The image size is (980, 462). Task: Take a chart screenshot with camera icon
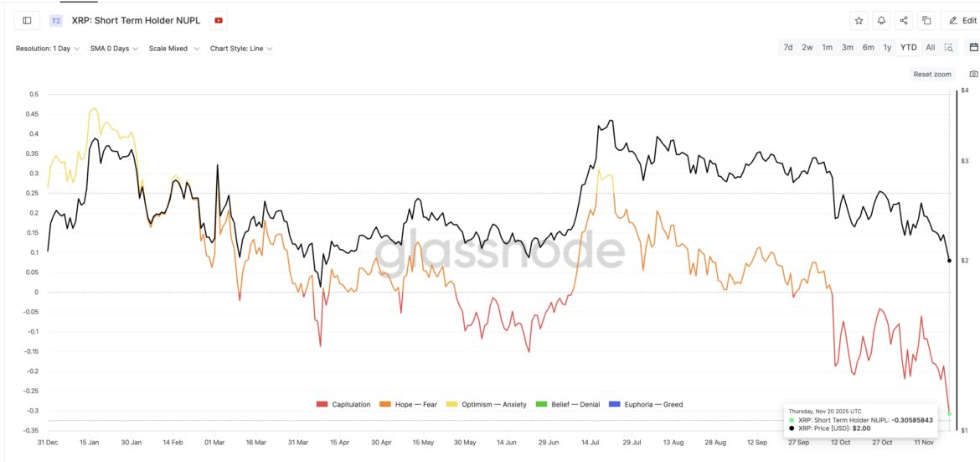point(973,74)
